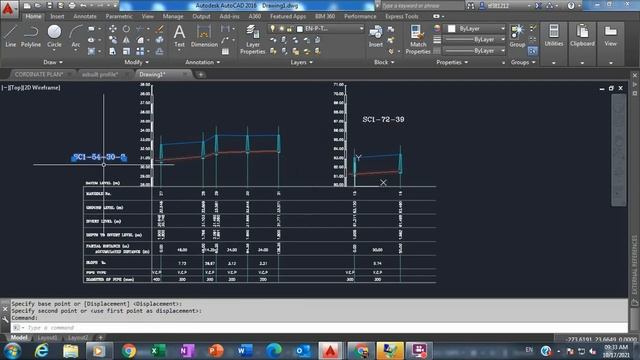Click Match Properties tool
Image resolution: width=640 pixels, height=360 pixels.
(x=418, y=40)
